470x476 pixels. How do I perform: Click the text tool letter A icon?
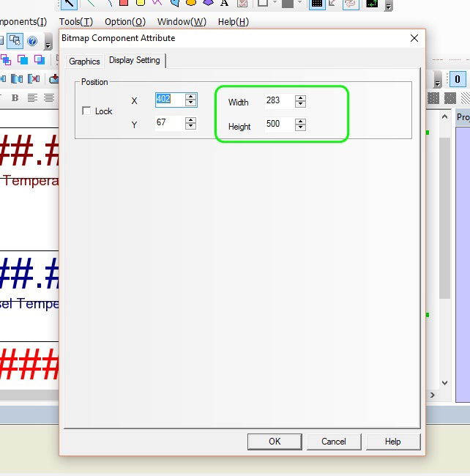(x=225, y=3)
